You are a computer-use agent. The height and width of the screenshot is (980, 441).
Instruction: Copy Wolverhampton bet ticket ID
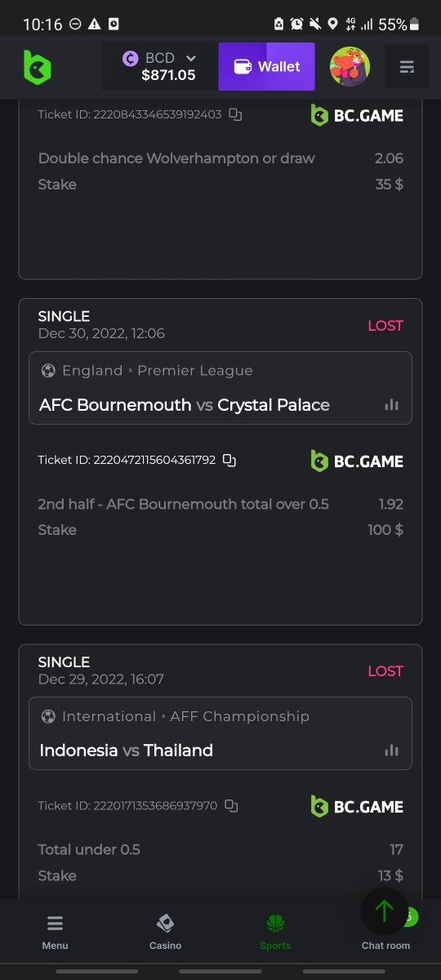(x=235, y=115)
